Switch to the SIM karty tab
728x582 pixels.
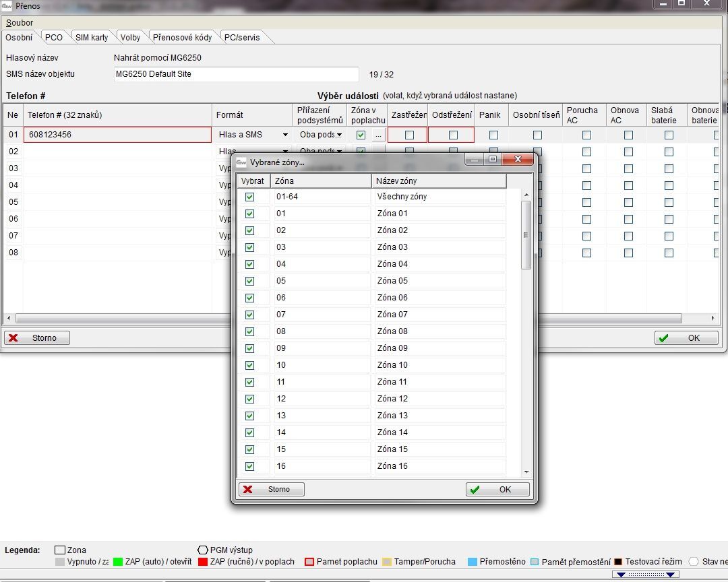pyautogui.click(x=91, y=38)
